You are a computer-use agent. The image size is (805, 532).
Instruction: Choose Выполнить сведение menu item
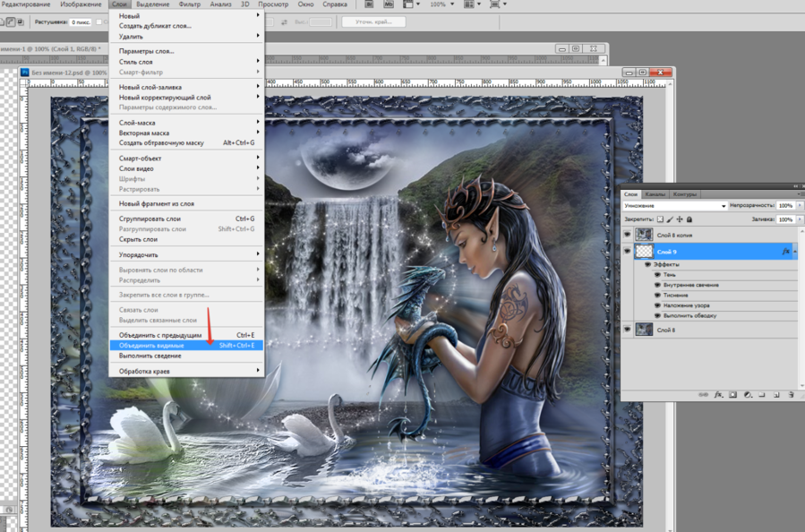(x=187, y=356)
